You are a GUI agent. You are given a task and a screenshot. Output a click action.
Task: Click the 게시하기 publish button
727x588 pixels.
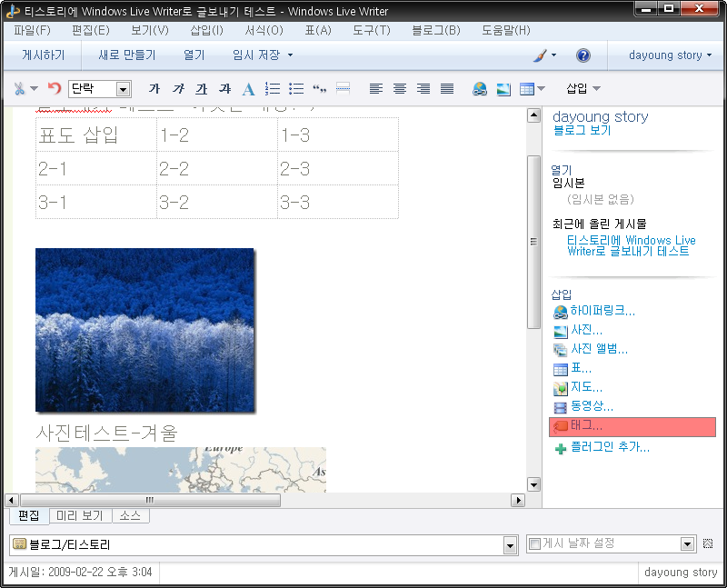tap(43, 55)
